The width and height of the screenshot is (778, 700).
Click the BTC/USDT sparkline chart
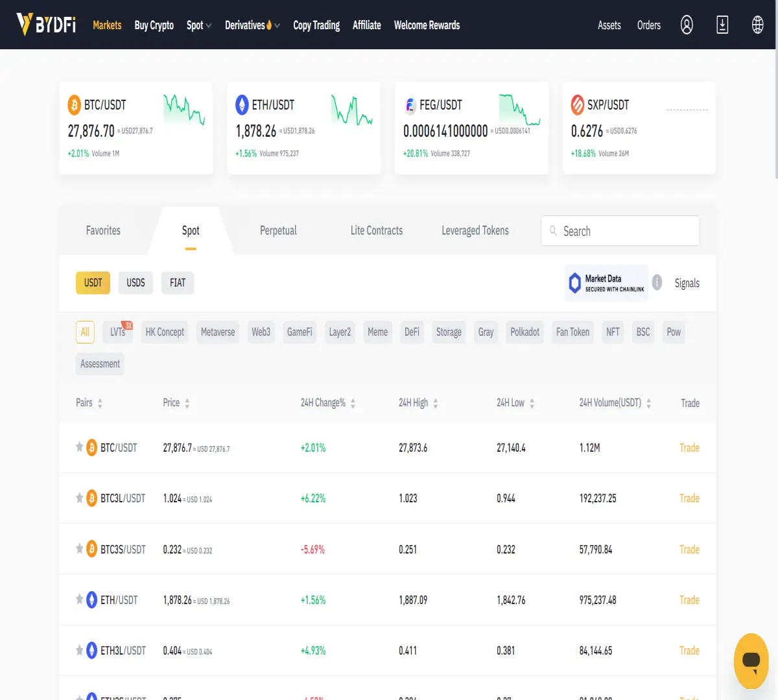coord(184,110)
